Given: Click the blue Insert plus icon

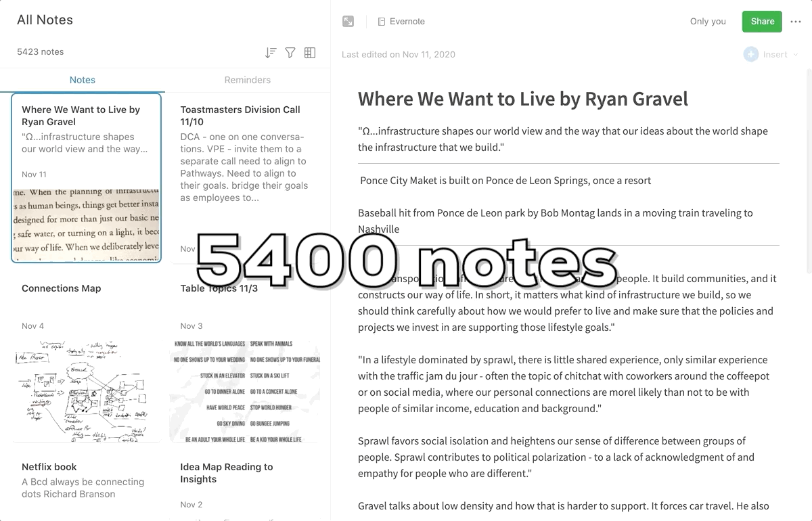Looking at the screenshot, I should [x=750, y=55].
